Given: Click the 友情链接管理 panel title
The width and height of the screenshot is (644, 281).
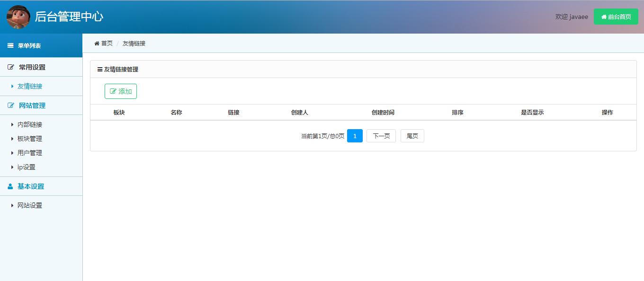Looking at the screenshot, I should (x=121, y=69).
